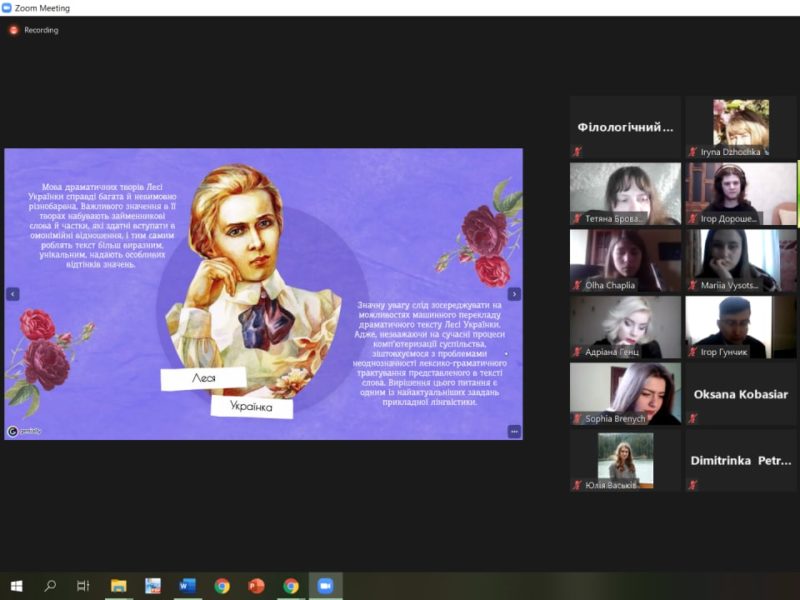The image size is (800, 600).
Task: Open Zoom from the Windows taskbar
Action: [x=325, y=586]
